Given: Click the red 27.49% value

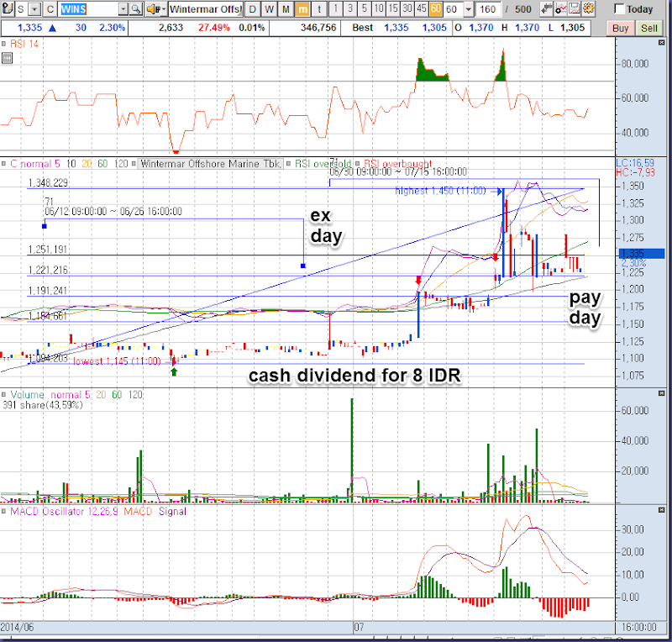Looking at the screenshot, I should pos(214,28).
